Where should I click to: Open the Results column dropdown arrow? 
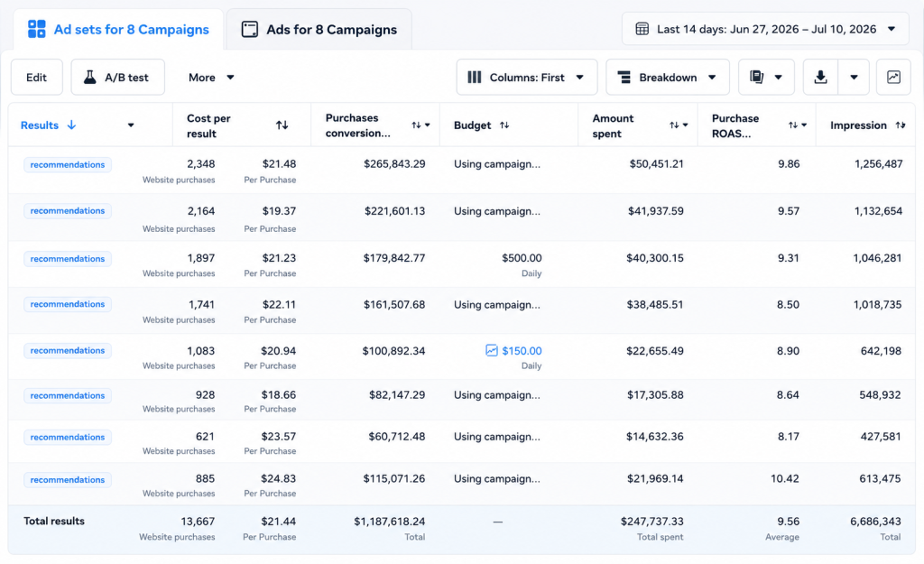(x=131, y=125)
